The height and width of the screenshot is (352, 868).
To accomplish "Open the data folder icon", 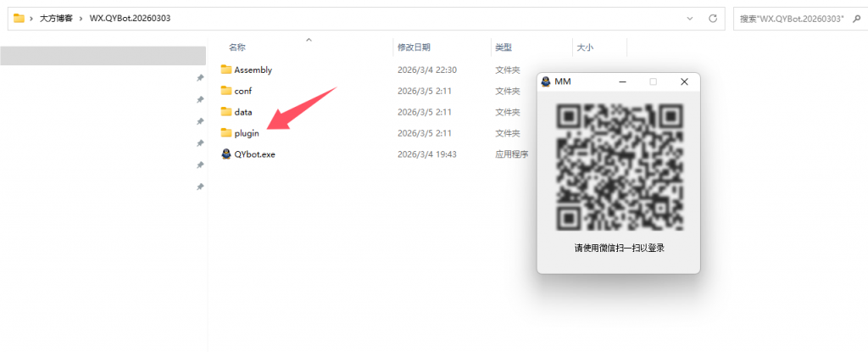I will point(225,111).
